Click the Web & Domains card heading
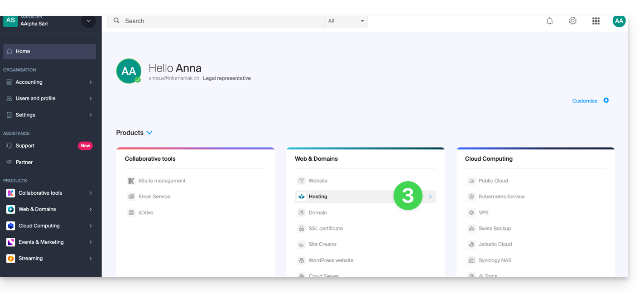 [316, 159]
